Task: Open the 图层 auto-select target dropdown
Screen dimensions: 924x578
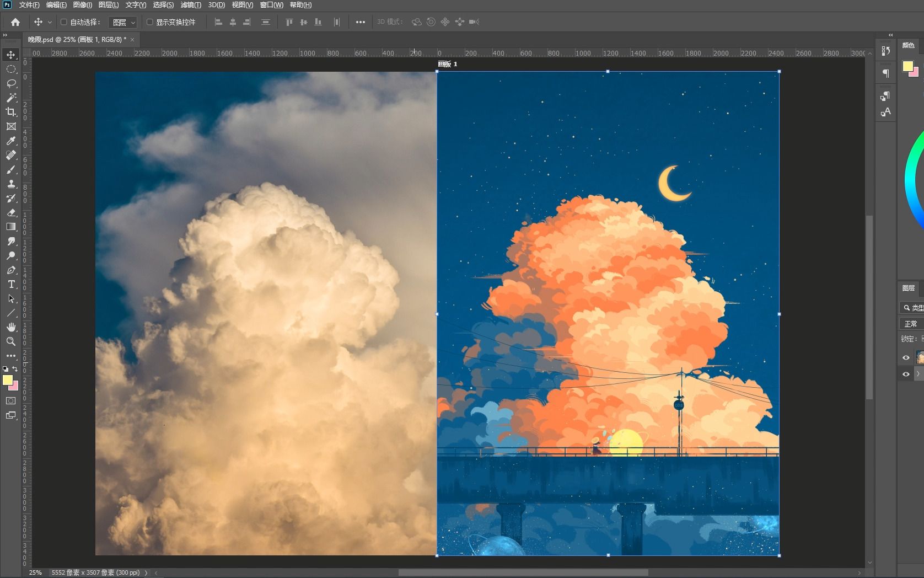Action: point(123,22)
